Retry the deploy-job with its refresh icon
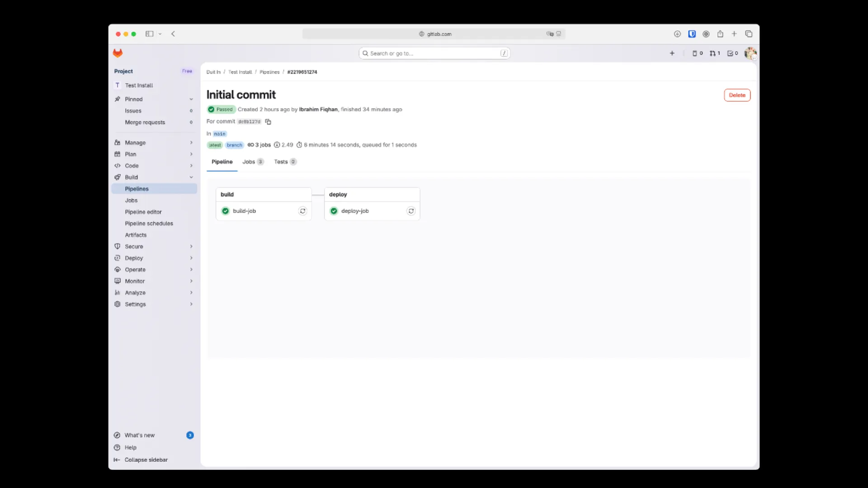Viewport: 868px width, 488px height. click(x=411, y=211)
